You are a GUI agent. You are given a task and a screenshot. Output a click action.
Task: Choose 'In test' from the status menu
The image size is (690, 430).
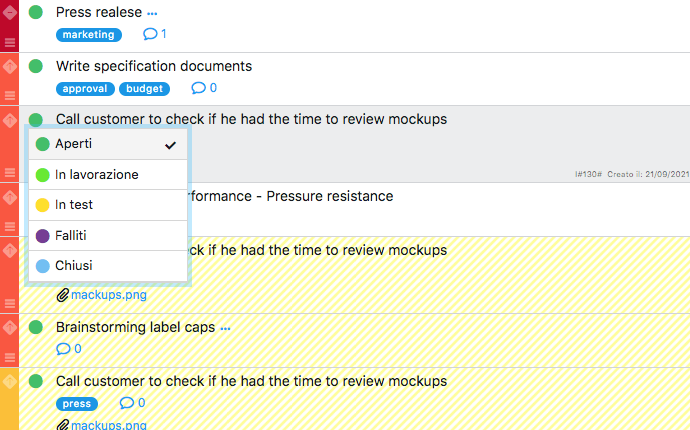point(74,205)
